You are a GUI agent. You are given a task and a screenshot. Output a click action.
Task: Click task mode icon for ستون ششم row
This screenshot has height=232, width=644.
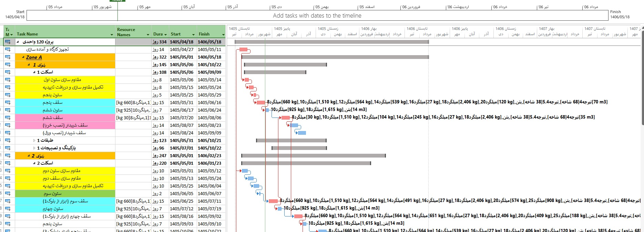8,110
